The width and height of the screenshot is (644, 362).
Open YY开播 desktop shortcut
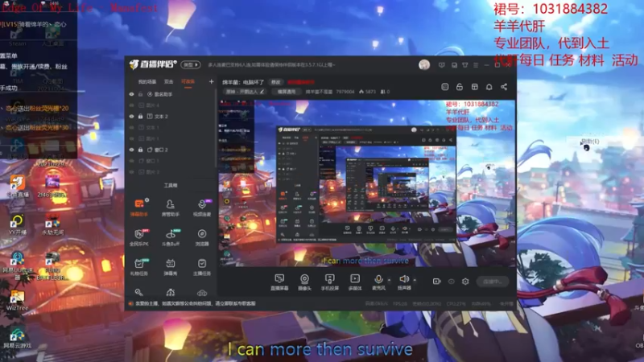pyautogui.click(x=17, y=225)
